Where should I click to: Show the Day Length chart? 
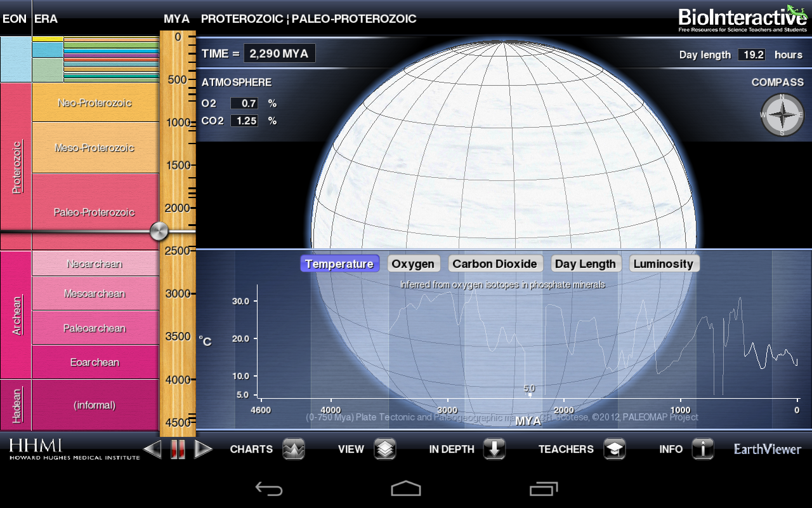[585, 264]
